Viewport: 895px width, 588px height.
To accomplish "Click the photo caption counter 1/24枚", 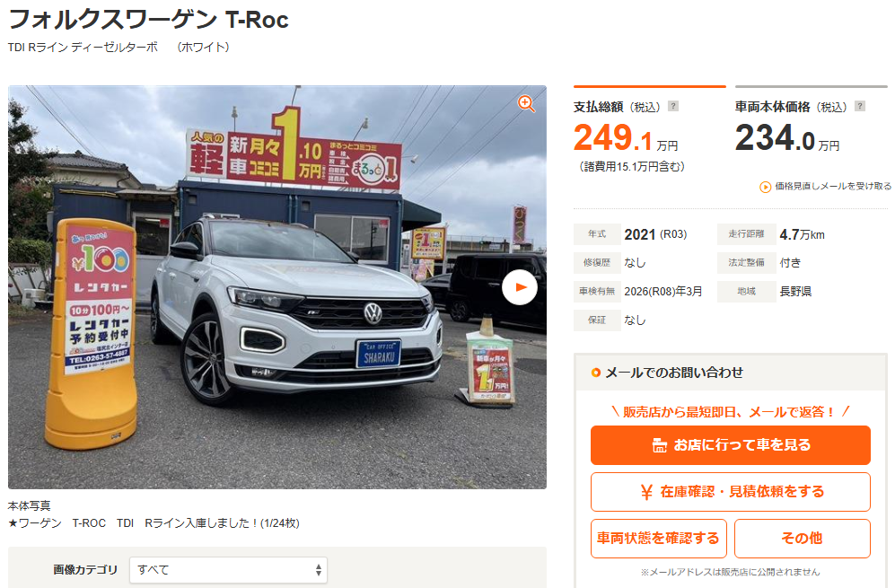I will [280, 523].
